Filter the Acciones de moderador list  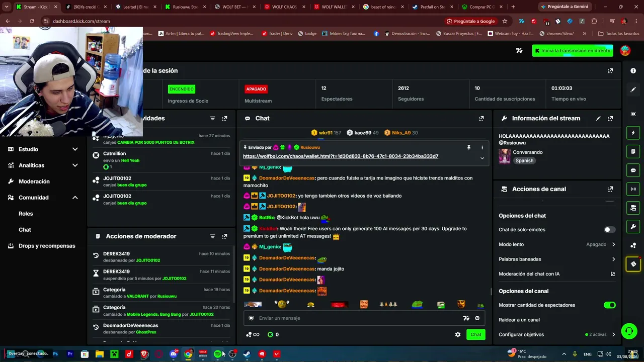point(212,236)
